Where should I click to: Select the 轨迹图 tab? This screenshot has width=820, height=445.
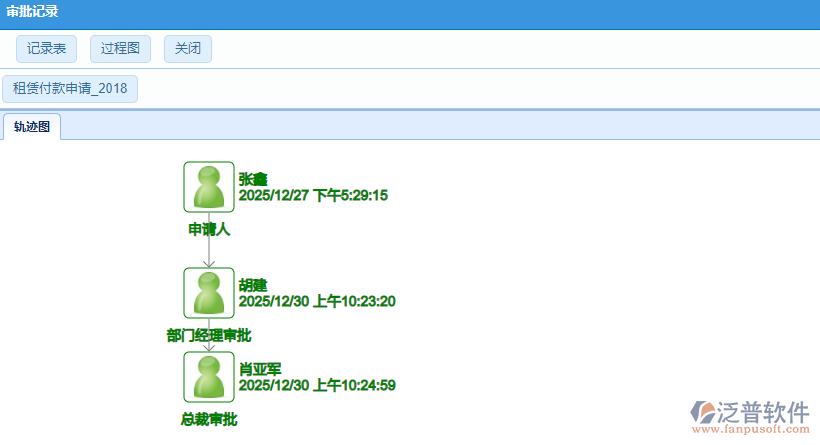tap(32, 127)
